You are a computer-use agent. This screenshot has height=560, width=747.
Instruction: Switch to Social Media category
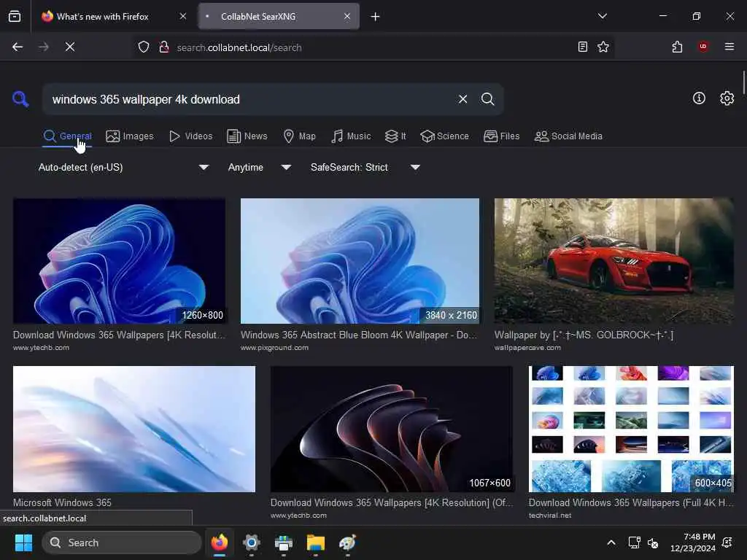point(568,136)
